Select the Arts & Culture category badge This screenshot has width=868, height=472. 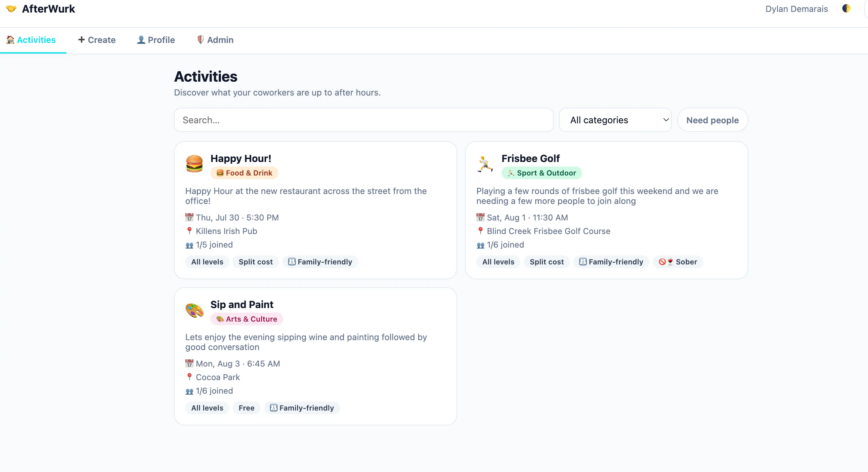(x=247, y=319)
